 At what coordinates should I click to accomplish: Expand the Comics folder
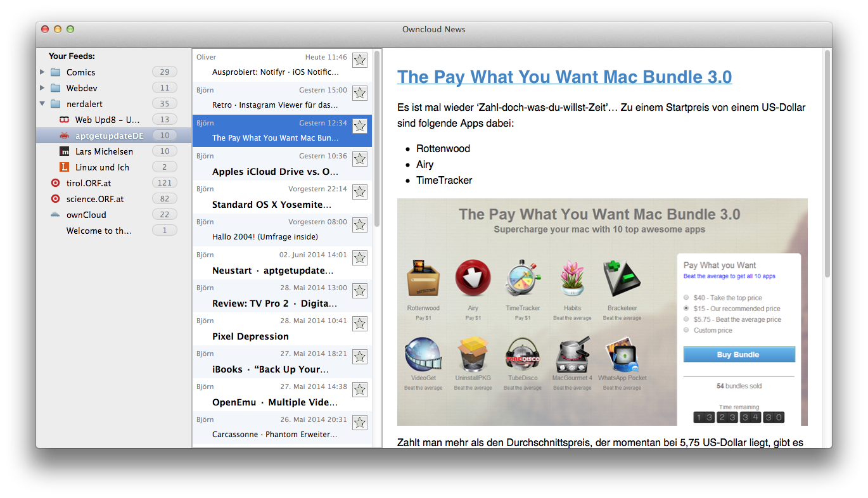(x=42, y=72)
